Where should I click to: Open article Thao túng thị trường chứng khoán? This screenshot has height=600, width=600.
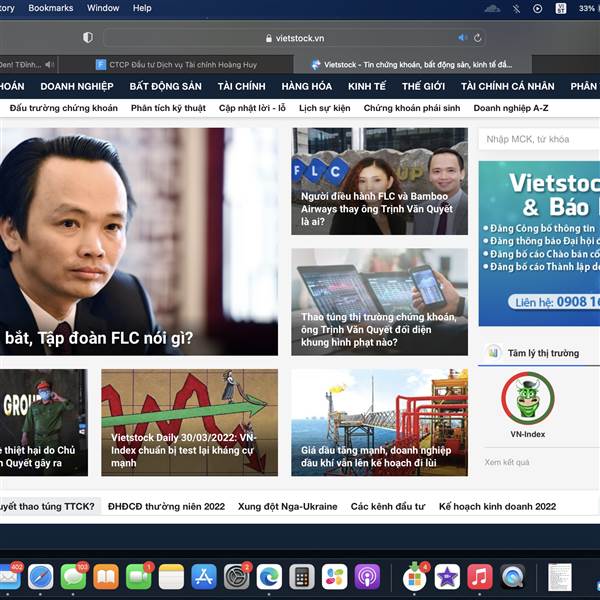click(379, 302)
